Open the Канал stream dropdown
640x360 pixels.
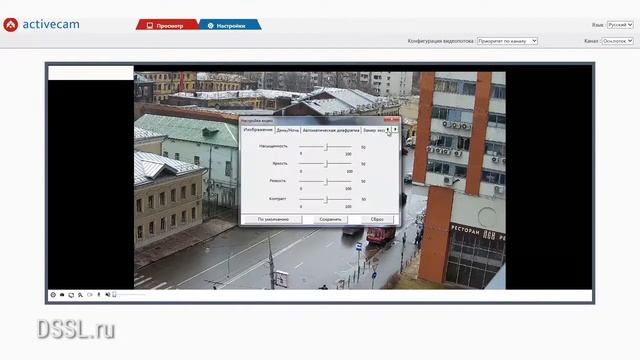pyautogui.click(x=617, y=41)
